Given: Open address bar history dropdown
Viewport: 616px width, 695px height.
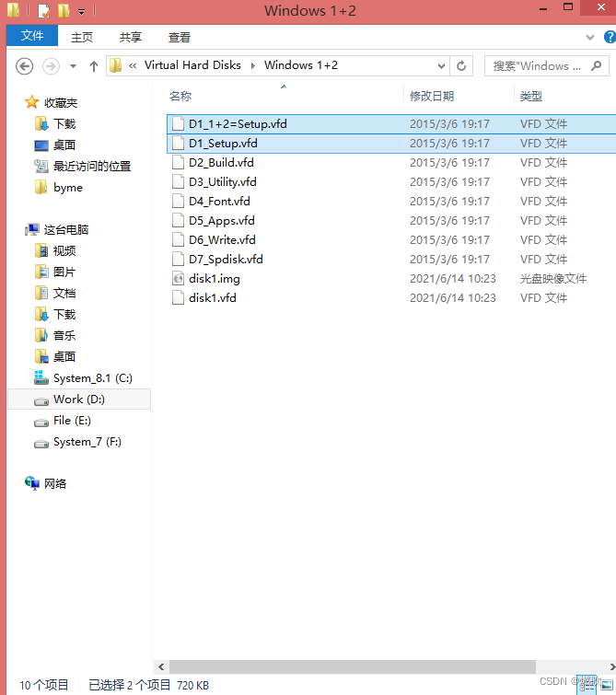Looking at the screenshot, I should point(441,66).
